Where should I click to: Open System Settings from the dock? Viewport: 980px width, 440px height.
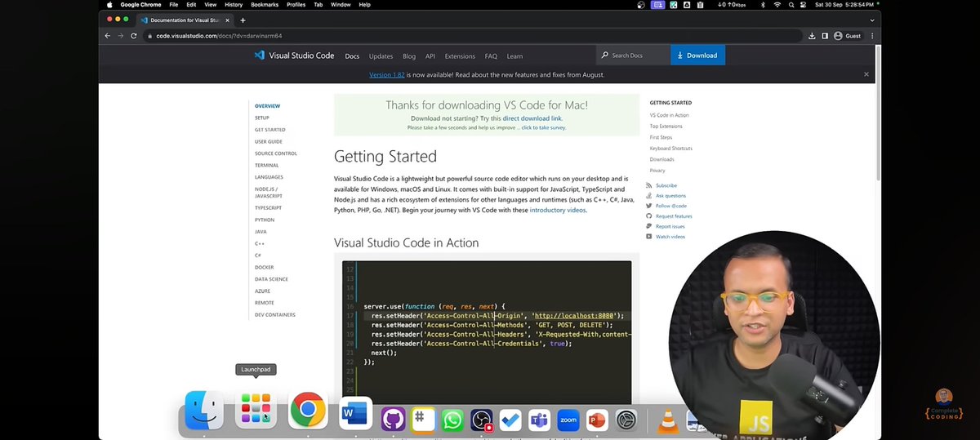(626, 420)
